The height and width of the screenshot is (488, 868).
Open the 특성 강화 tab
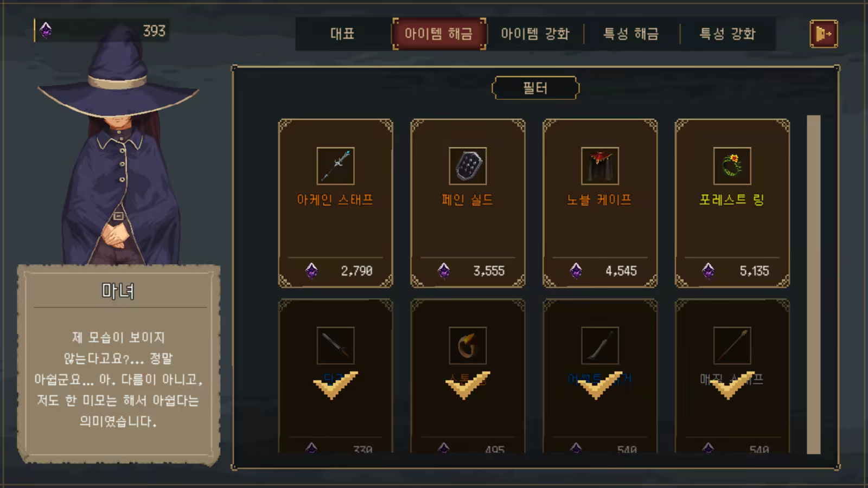tap(727, 34)
